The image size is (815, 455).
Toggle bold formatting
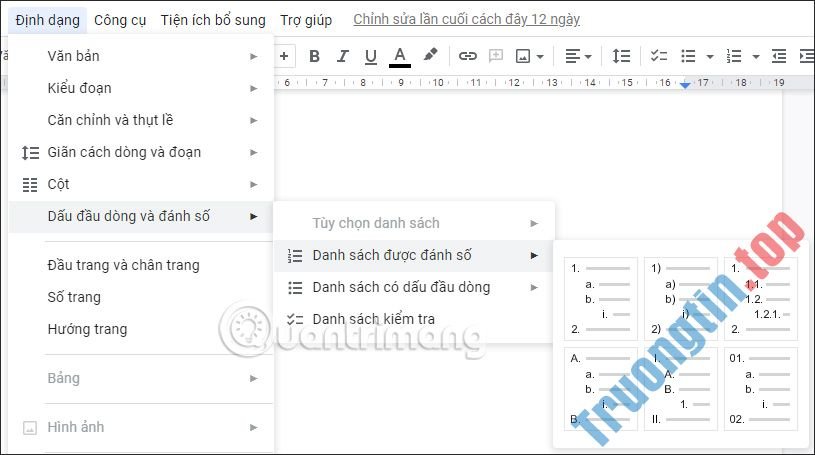pyautogui.click(x=314, y=56)
